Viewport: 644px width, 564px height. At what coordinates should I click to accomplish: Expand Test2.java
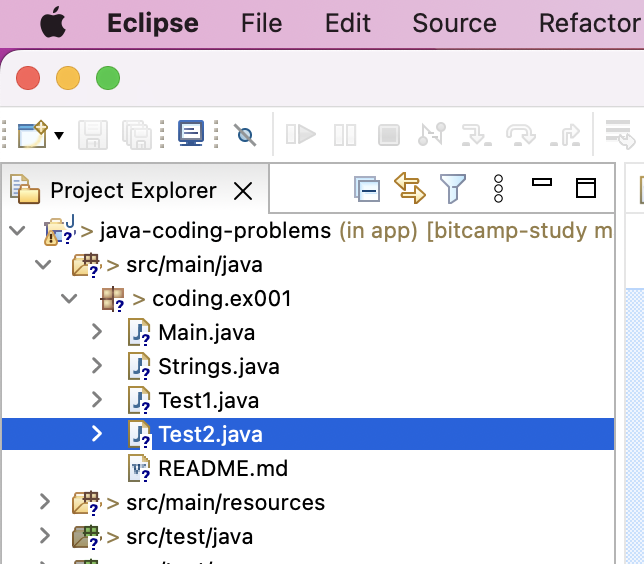pyautogui.click(x=97, y=434)
